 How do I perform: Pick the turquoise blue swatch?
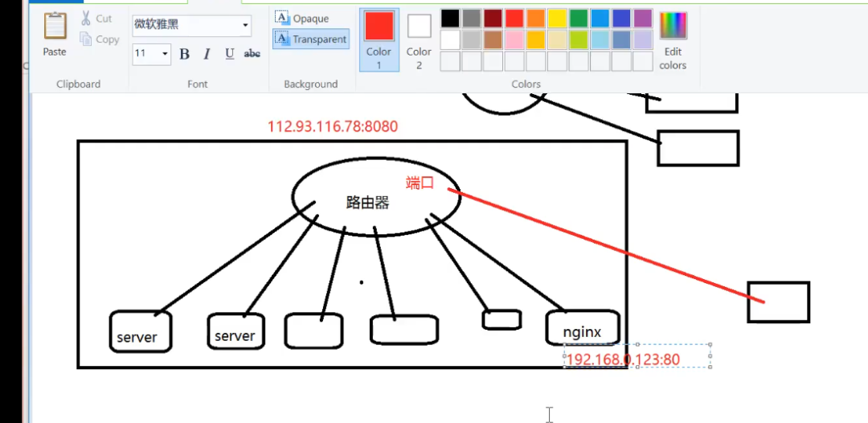[x=600, y=18]
